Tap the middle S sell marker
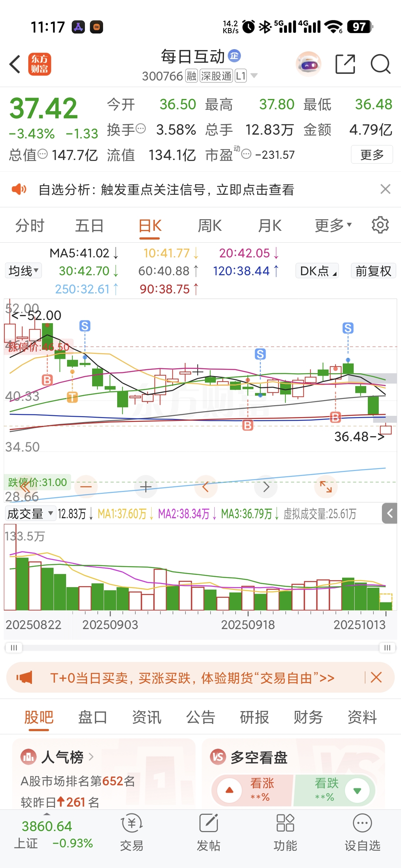This screenshot has height=868, width=401. [260, 354]
